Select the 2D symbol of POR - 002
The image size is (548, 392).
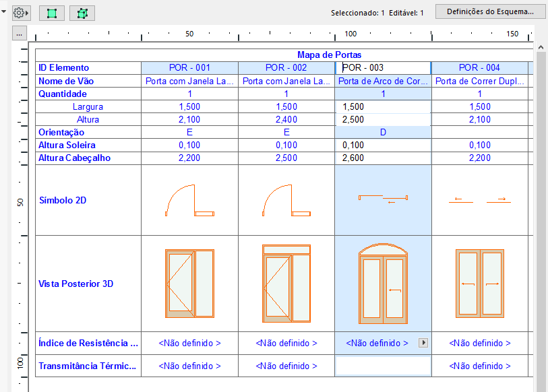click(x=286, y=201)
